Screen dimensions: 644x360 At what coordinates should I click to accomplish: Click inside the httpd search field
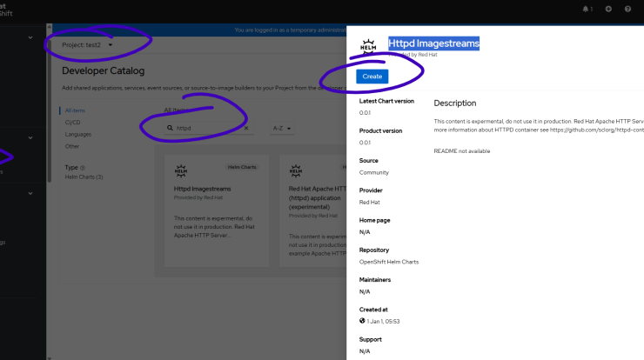pyautogui.click(x=210, y=128)
